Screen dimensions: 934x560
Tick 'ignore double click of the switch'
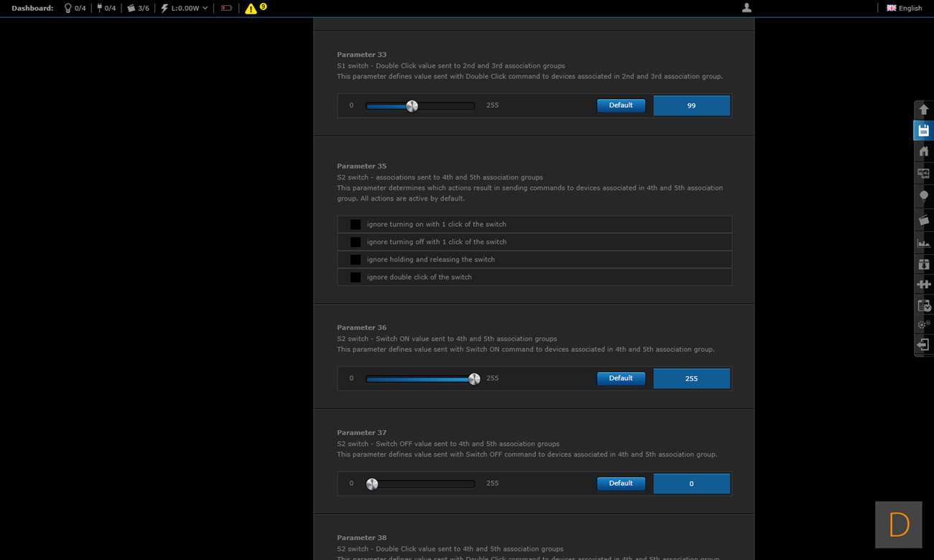[356, 277]
